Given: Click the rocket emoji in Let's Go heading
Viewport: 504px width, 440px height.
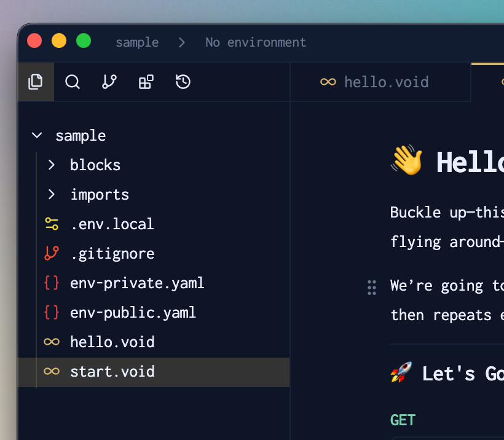Looking at the screenshot, I should (x=401, y=372).
